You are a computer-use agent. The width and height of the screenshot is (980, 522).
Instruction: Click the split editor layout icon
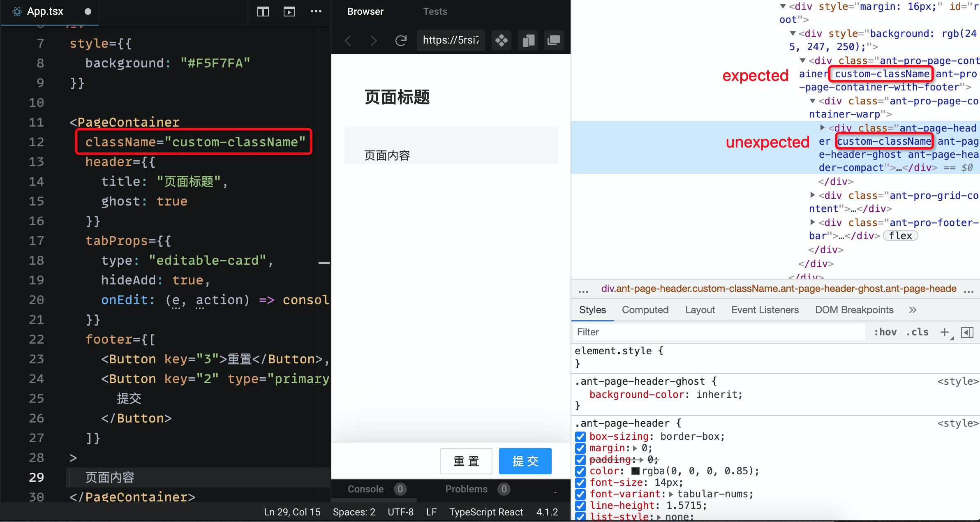262,12
